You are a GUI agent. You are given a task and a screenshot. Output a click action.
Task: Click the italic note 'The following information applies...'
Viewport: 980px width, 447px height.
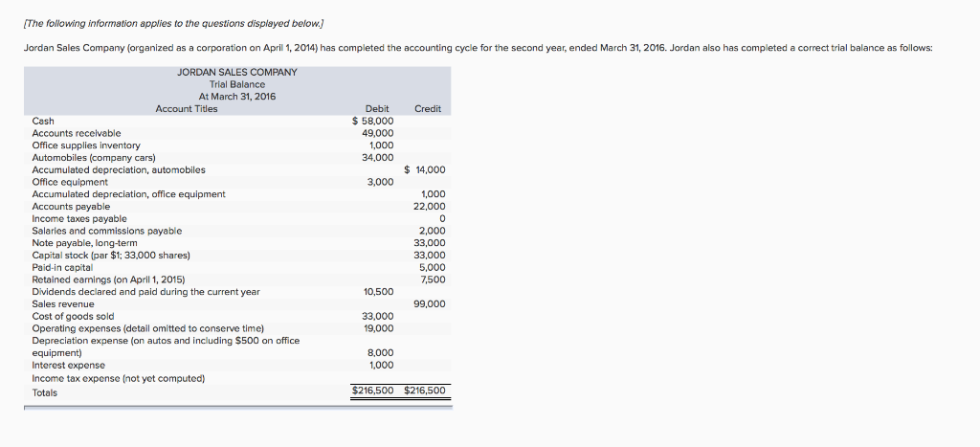(x=174, y=24)
